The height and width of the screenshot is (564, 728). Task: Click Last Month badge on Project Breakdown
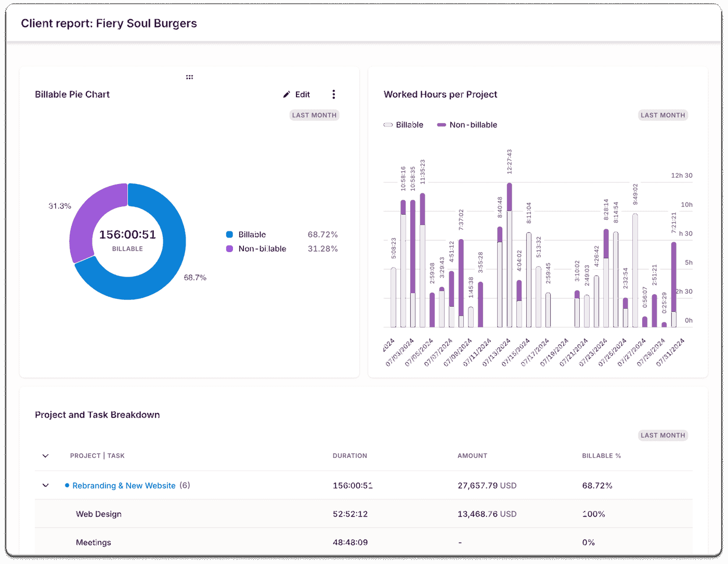pos(662,436)
